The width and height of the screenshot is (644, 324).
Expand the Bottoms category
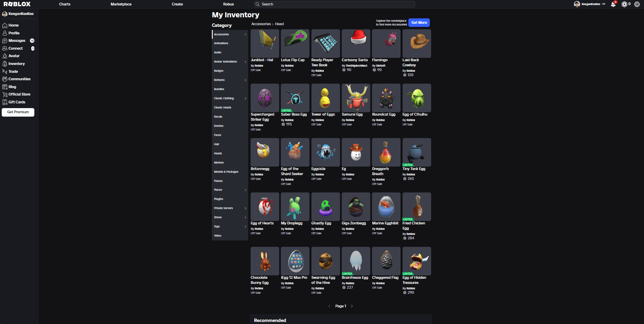[x=219, y=80]
